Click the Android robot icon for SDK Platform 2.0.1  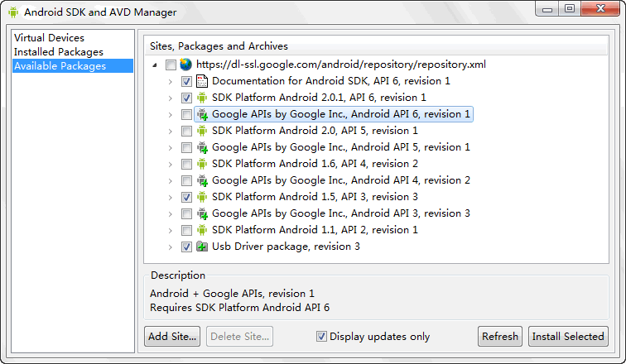(202, 98)
